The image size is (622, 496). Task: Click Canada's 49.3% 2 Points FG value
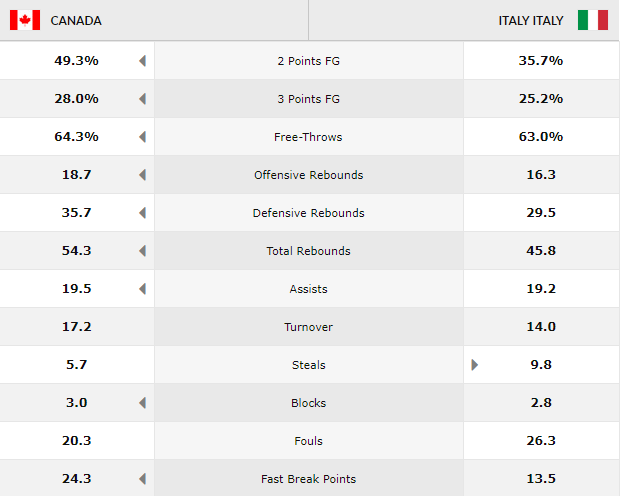(x=76, y=61)
